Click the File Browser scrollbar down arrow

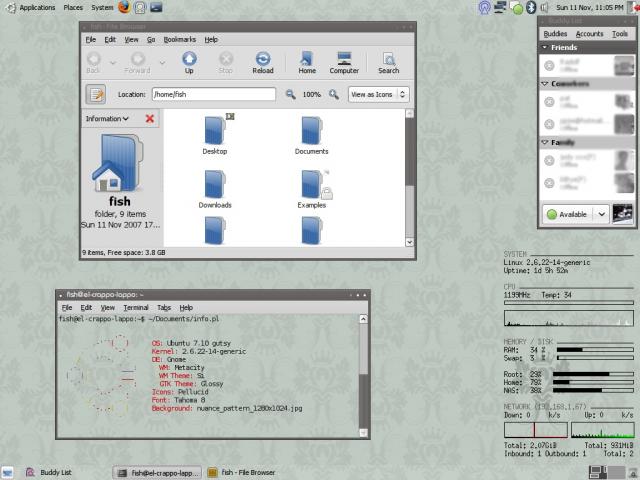click(x=409, y=242)
